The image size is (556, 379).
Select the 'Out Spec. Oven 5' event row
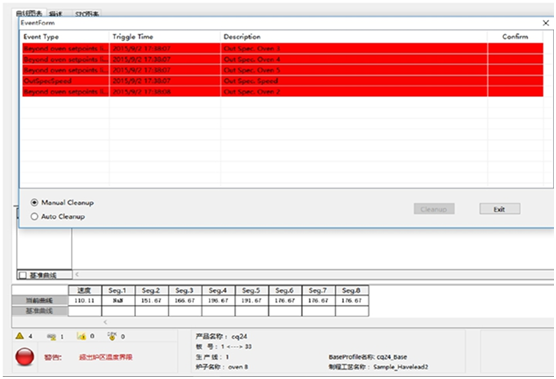pyautogui.click(x=283, y=70)
